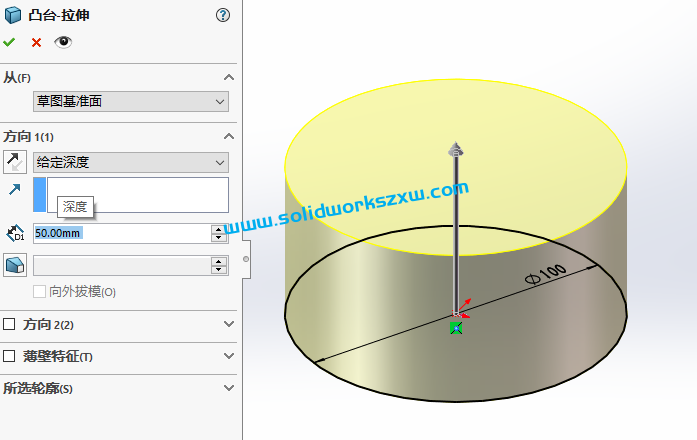Toggle the eye detailed preview icon
Viewport: 697px width, 440px height.
click(63, 42)
